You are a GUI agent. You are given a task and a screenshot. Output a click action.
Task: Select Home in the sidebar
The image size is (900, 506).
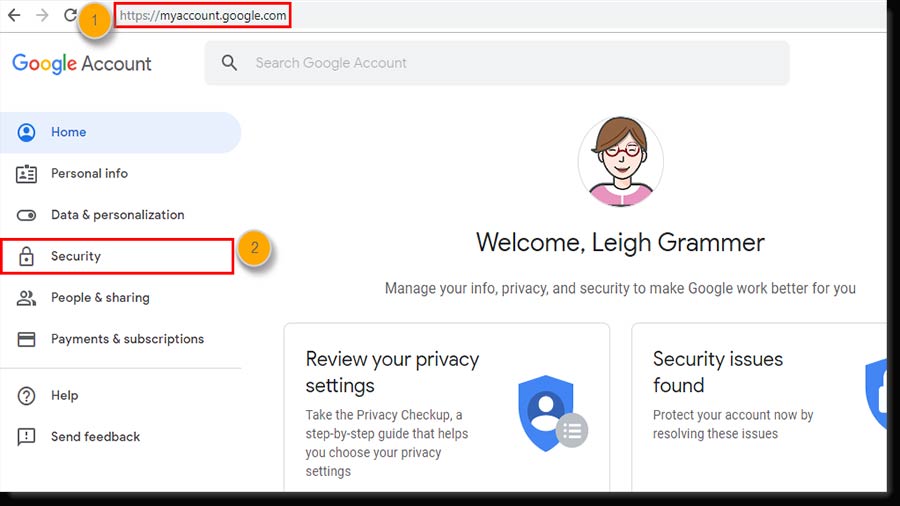120,132
